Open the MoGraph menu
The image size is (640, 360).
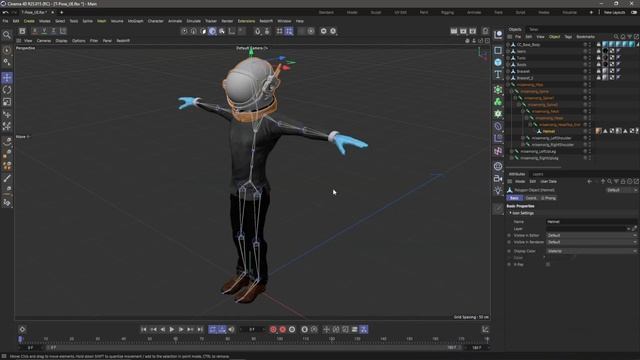(x=136, y=21)
